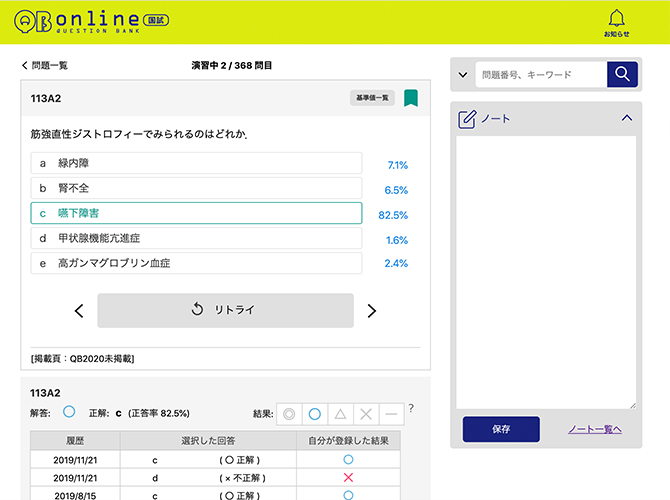Click the 正答率 82.5% text
670x500 pixels.
point(159,414)
